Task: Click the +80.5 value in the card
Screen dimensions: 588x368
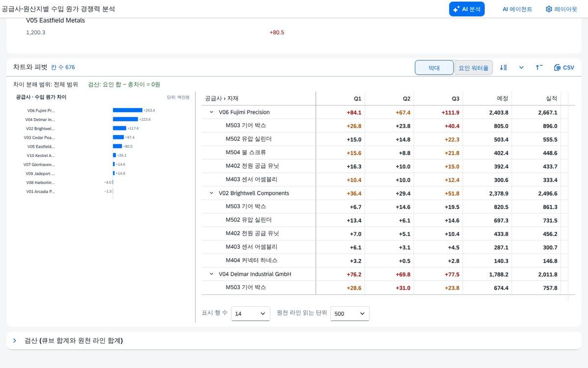Action: click(277, 32)
